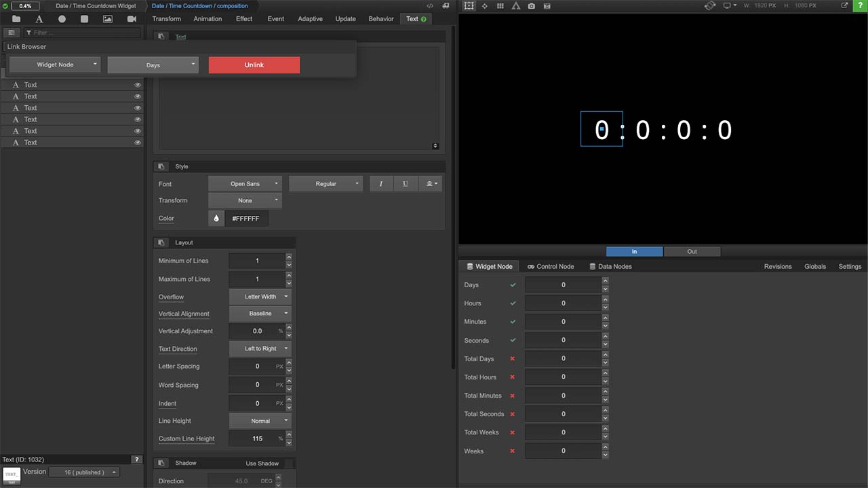
Task: Enable the Total Weeks field via red X
Action: click(513, 432)
